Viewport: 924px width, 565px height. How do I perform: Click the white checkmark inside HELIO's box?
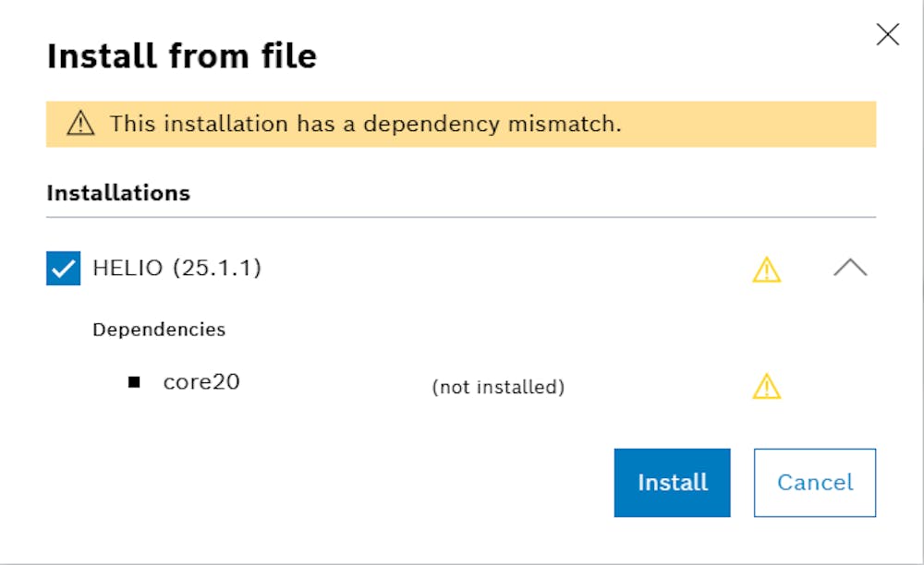(x=64, y=270)
